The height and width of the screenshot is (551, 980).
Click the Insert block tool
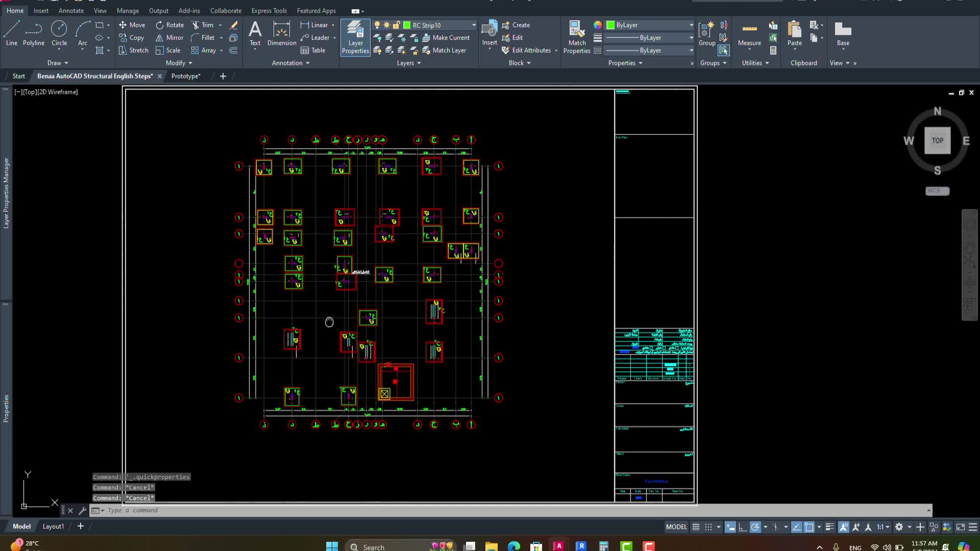489,34
